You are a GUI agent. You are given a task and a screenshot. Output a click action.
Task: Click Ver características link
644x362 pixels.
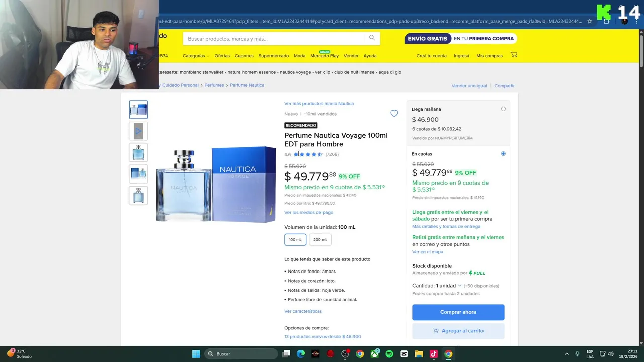pyautogui.click(x=303, y=311)
